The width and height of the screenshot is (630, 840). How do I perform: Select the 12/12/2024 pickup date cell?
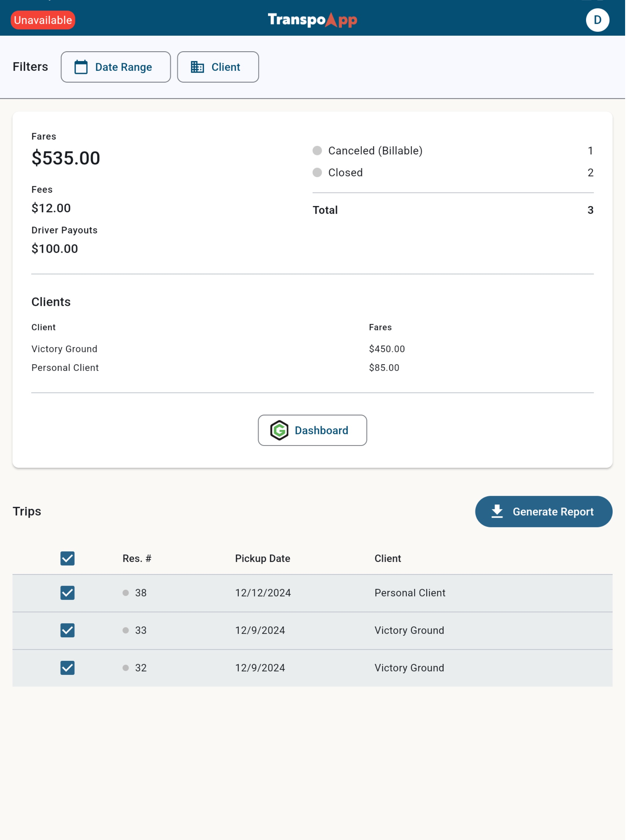pos(263,593)
